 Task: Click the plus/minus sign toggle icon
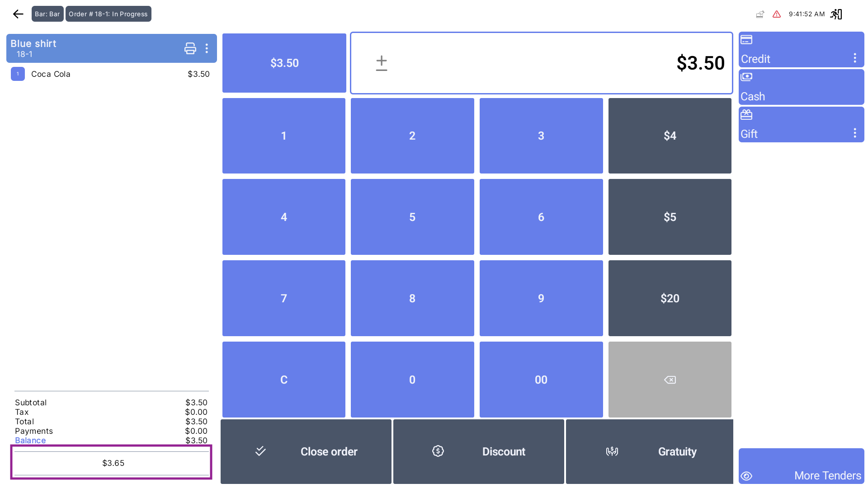(x=382, y=63)
